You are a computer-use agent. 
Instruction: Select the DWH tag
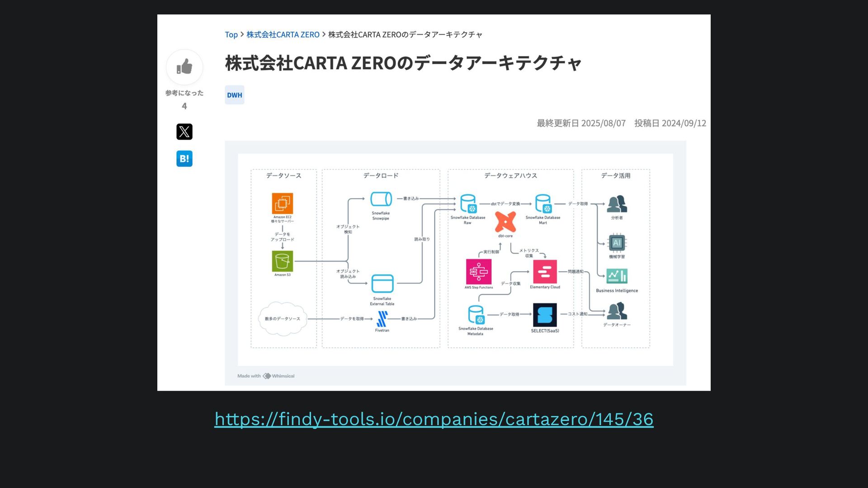tap(234, 95)
